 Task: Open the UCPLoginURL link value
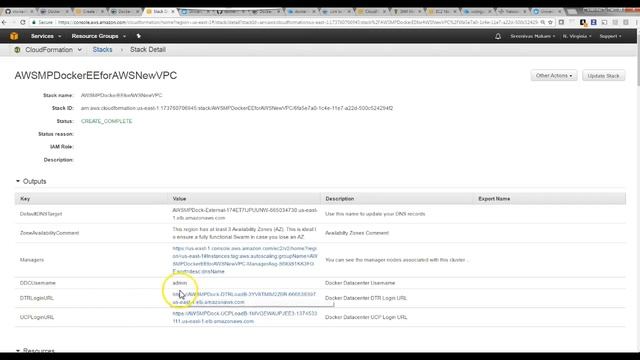tap(244, 317)
